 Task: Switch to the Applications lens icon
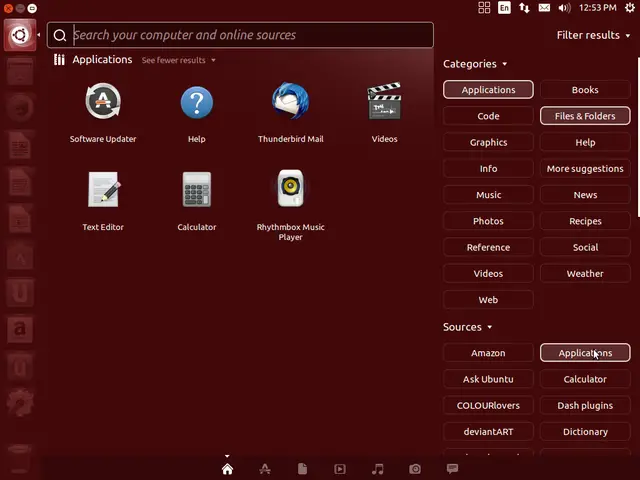[265, 469]
